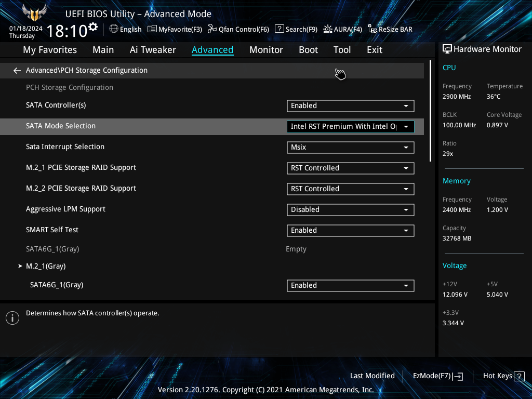Select the SATA Mode Selection row label
Viewport: 532px width, 399px height.
(x=61, y=126)
